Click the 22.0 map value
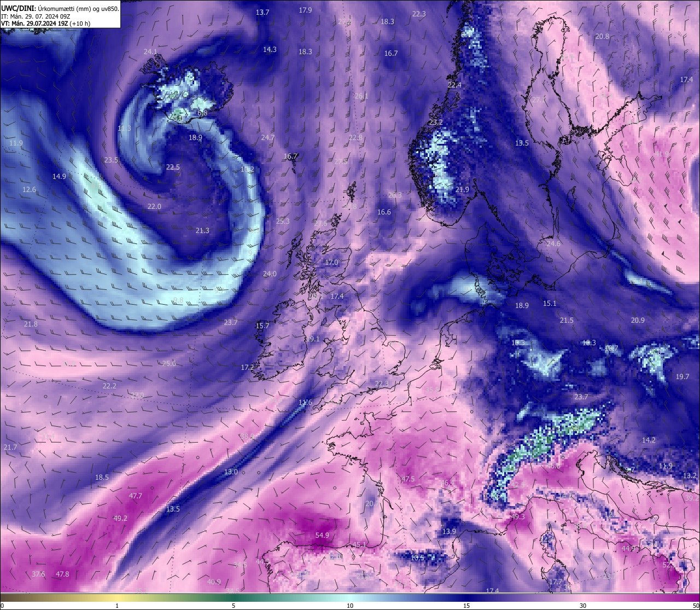700x610 pixels. pos(154,206)
